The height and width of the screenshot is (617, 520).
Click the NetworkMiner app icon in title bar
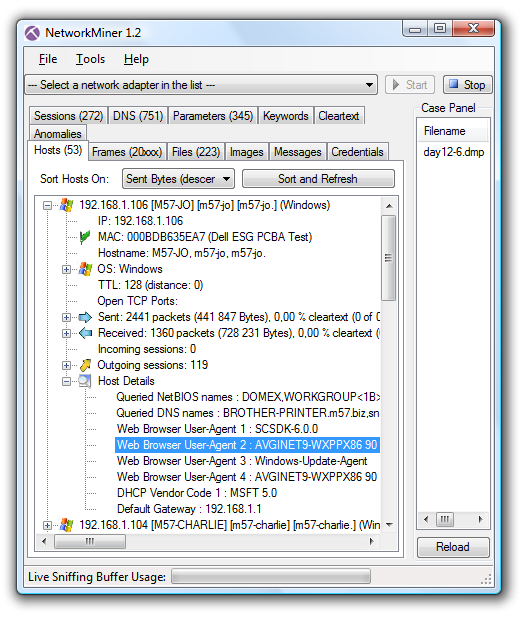click(x=32, y=33)
